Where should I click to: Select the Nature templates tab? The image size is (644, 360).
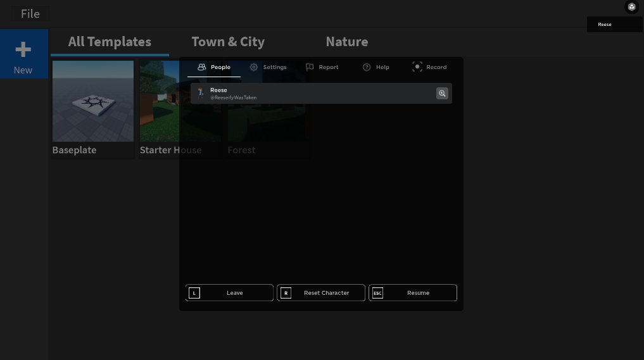tap(346, 42)
